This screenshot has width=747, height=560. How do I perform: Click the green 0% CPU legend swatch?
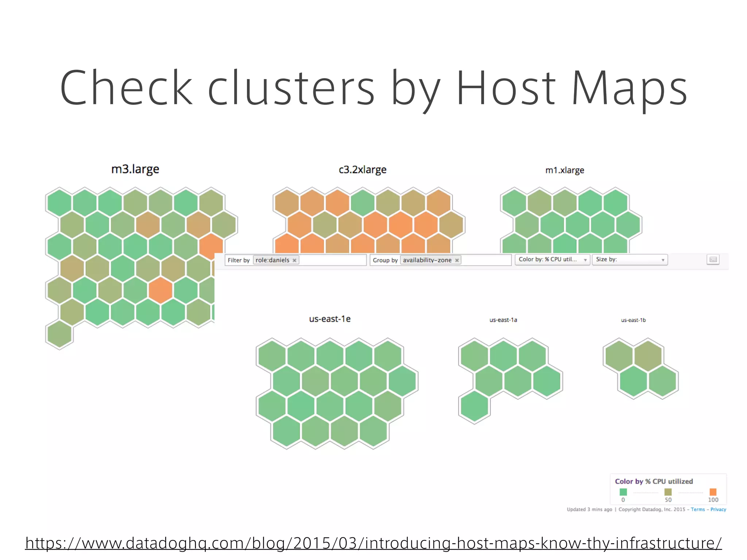coord(623,492)
